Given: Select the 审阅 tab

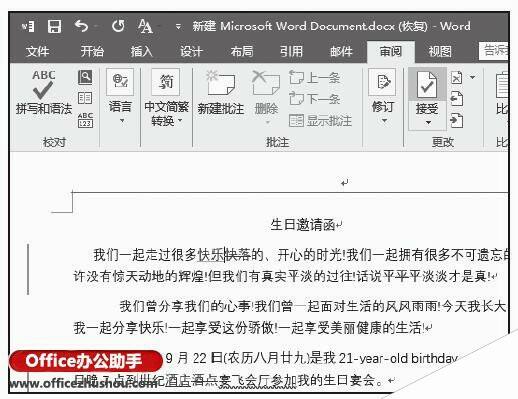Looking at the screenshot, I should pyautogui.click(x=391, y=52).
